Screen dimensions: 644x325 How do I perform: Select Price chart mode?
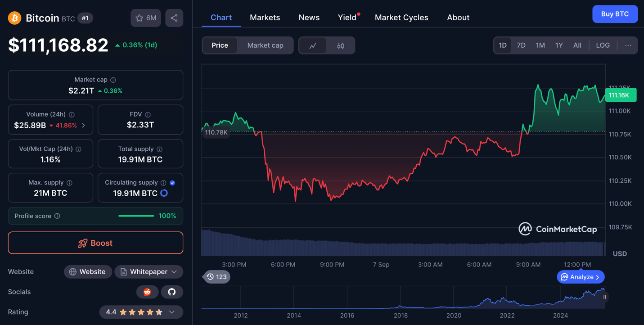[x=220, y=45]
